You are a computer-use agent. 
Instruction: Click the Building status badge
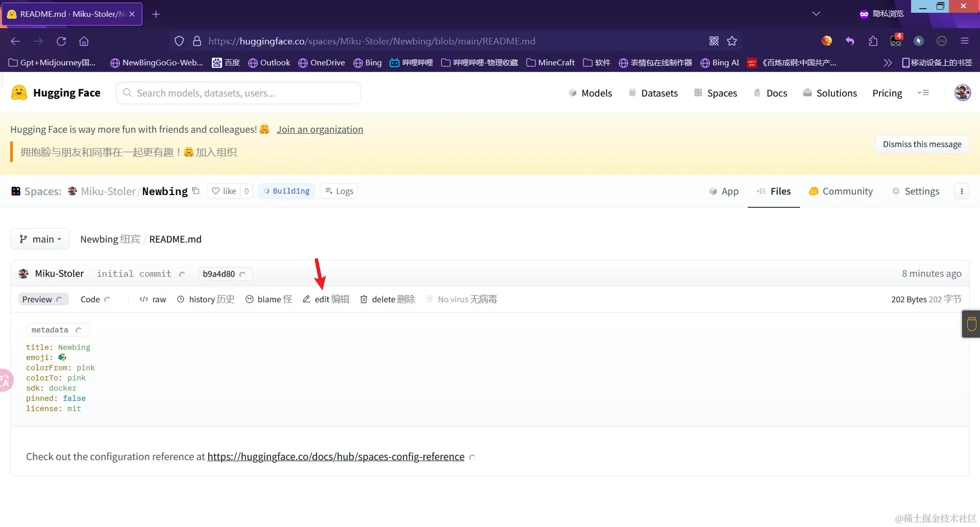(287, 191)
